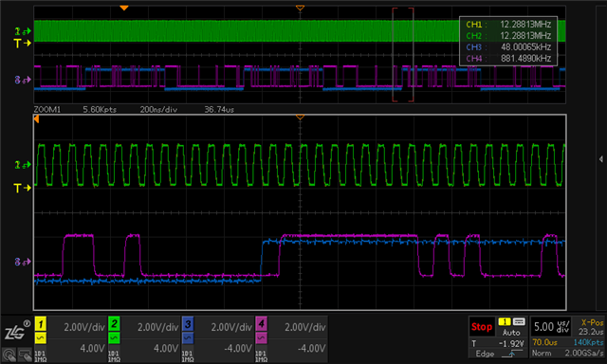Change Auto trigger mode
Image resolution: width=607 pixels, height=364 pixels.
(511, 333)
